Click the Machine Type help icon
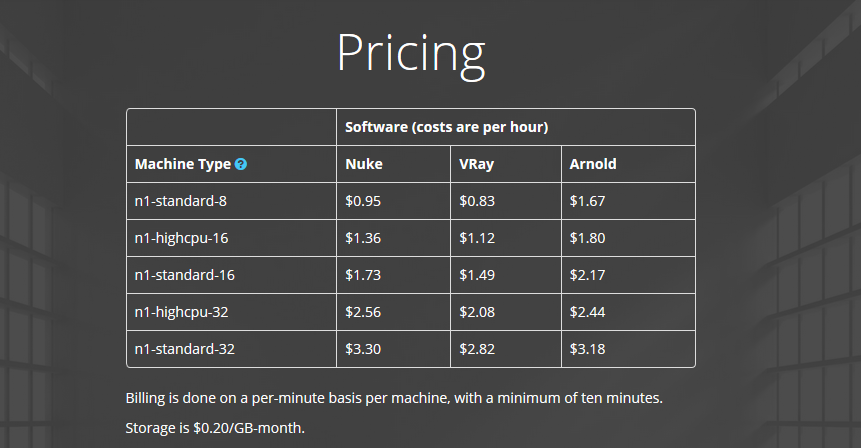Viewport: 861px width, 448px height. pos(241,164)
